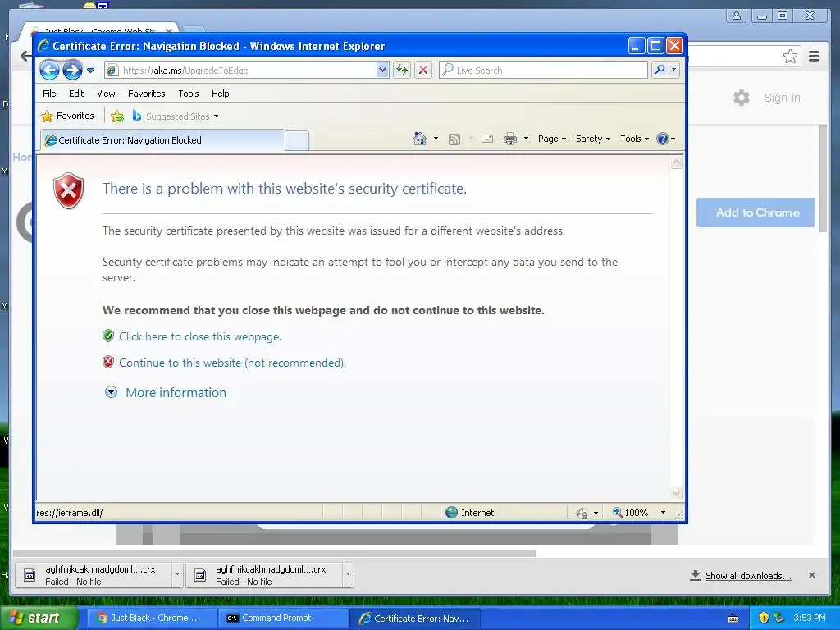The image size is (840, 630).
Task: Click the Print icon
Action: coord(510,139)
